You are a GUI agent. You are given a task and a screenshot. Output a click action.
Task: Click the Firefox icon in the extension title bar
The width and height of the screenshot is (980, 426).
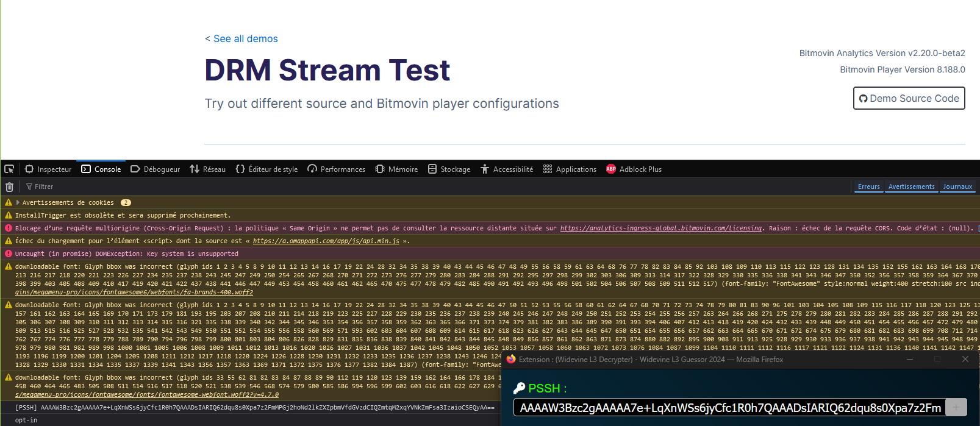(511, 359)
